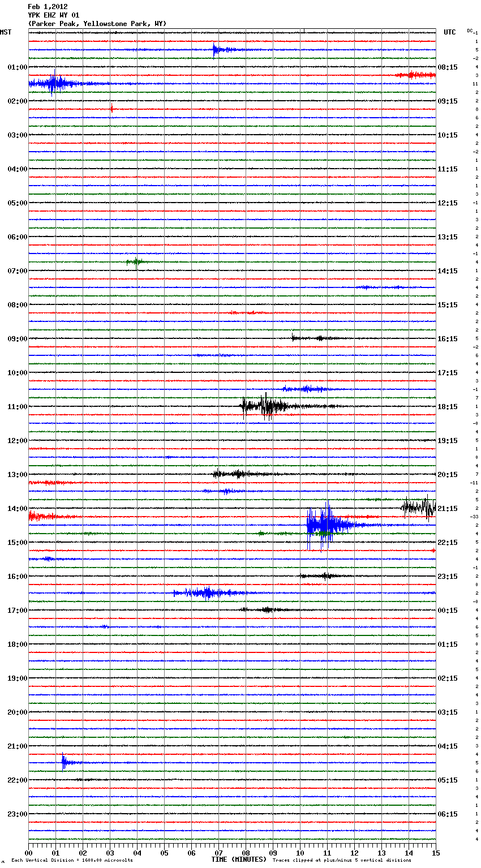The width and height of the screenshot is (481, 868).
Task: Click the 09:15 UTC time label
Action: coord(448,101)
